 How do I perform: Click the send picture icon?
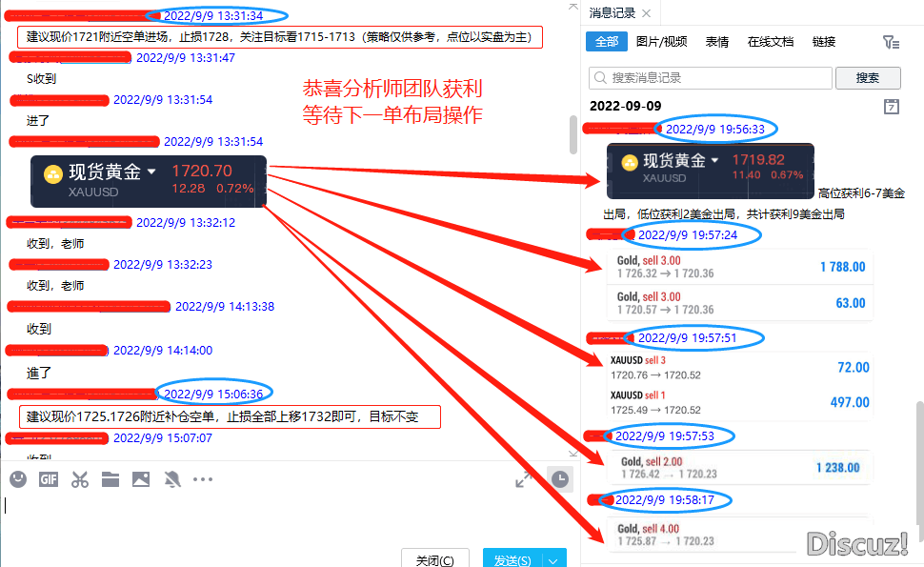pos(141,479)
